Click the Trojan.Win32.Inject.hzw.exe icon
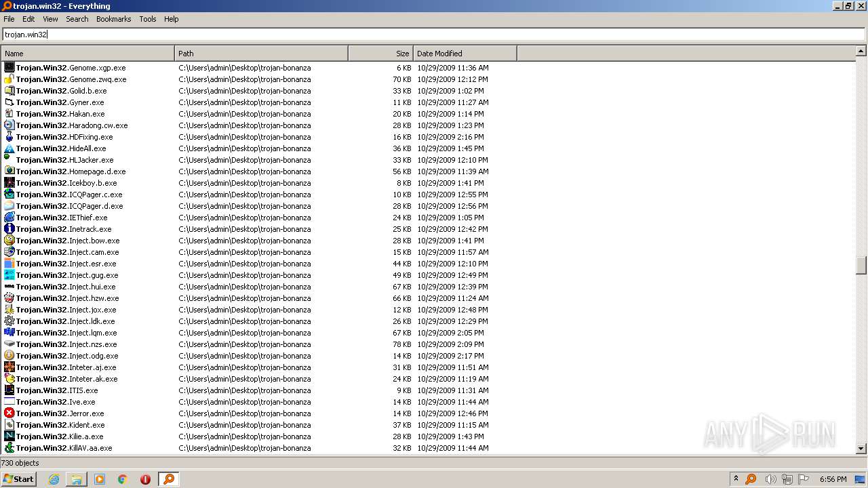 (9, 298)
